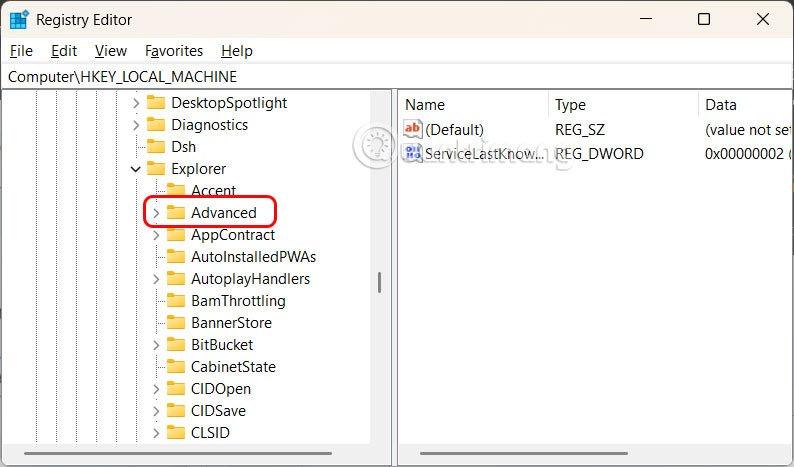The image size is (794, 467).
Task: Click the Registry Editor app icon in title bar
Action: pyautogui.click(x=19, y=19)
